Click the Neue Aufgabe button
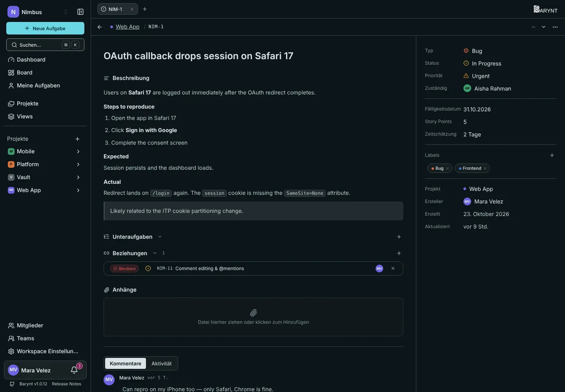 pos(45,28)
